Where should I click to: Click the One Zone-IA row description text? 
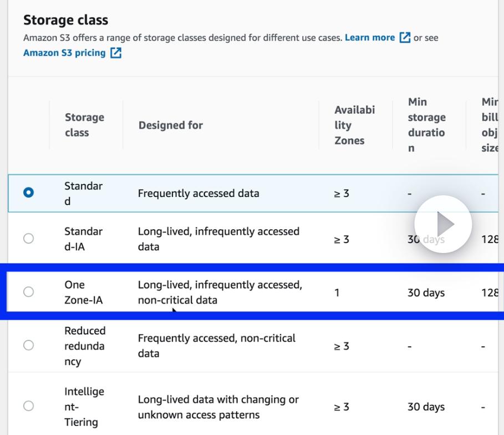[x=220, y=292]
